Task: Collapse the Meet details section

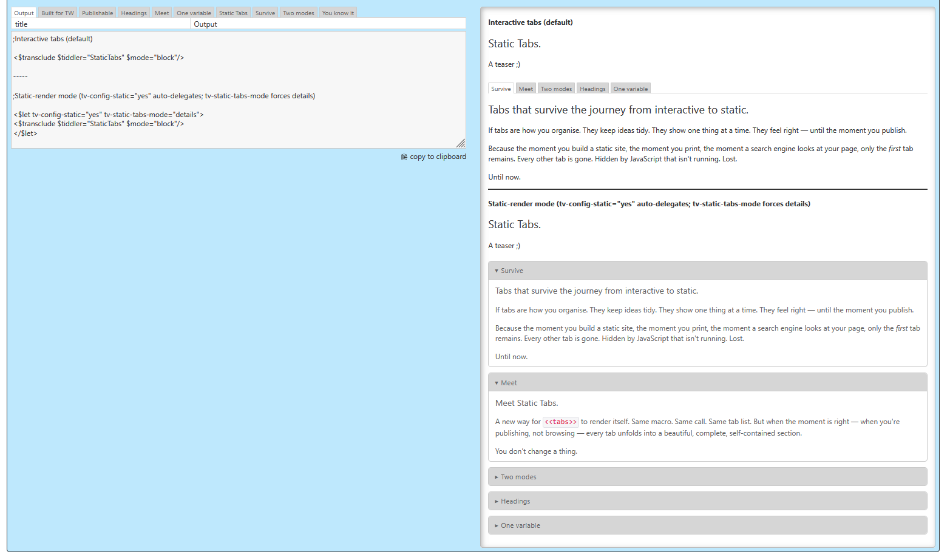Action: point(509,383)
